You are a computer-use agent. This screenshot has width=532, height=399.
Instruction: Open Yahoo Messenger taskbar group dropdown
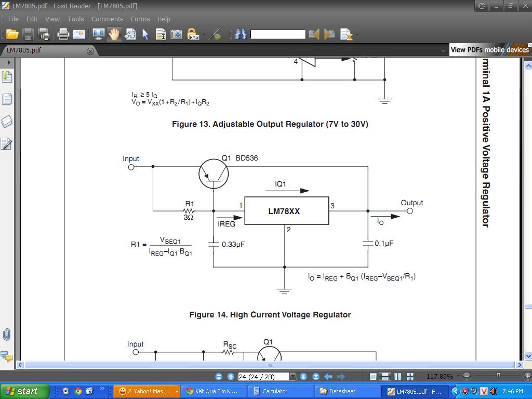177,392
